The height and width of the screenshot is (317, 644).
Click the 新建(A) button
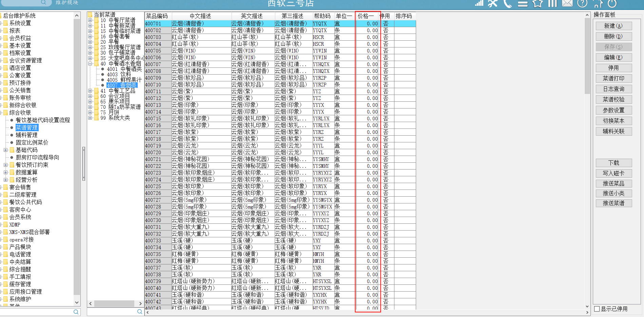[x=613, y=26]
